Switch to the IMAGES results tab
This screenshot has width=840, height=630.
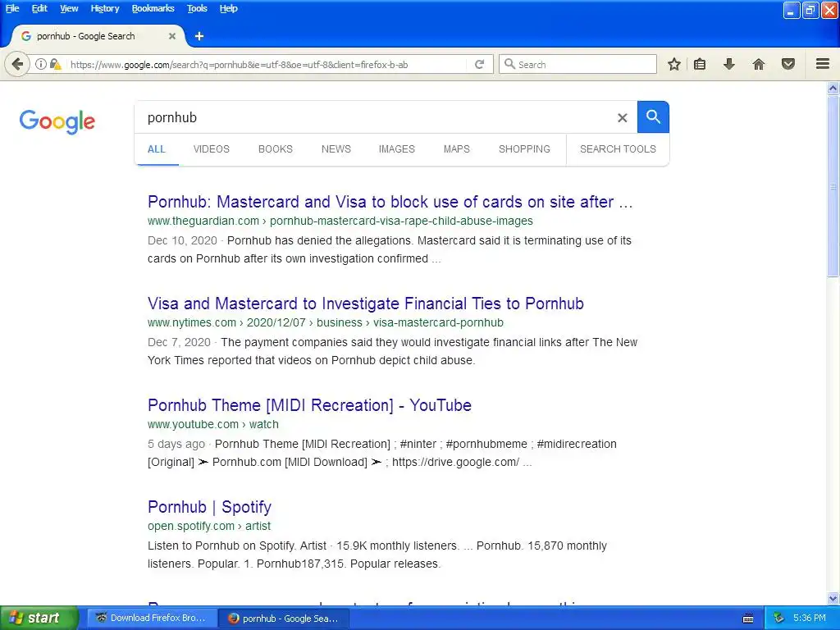[x=397, y=149]
